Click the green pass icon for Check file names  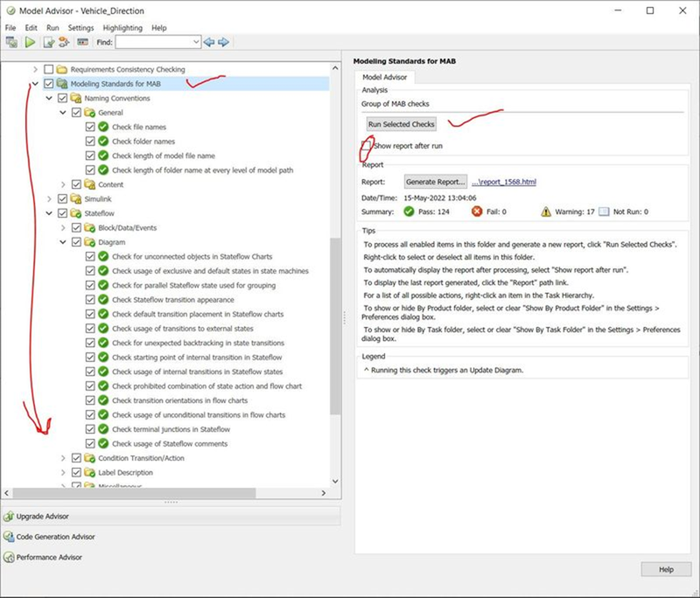pyautogui.click(x=103, y=127)
